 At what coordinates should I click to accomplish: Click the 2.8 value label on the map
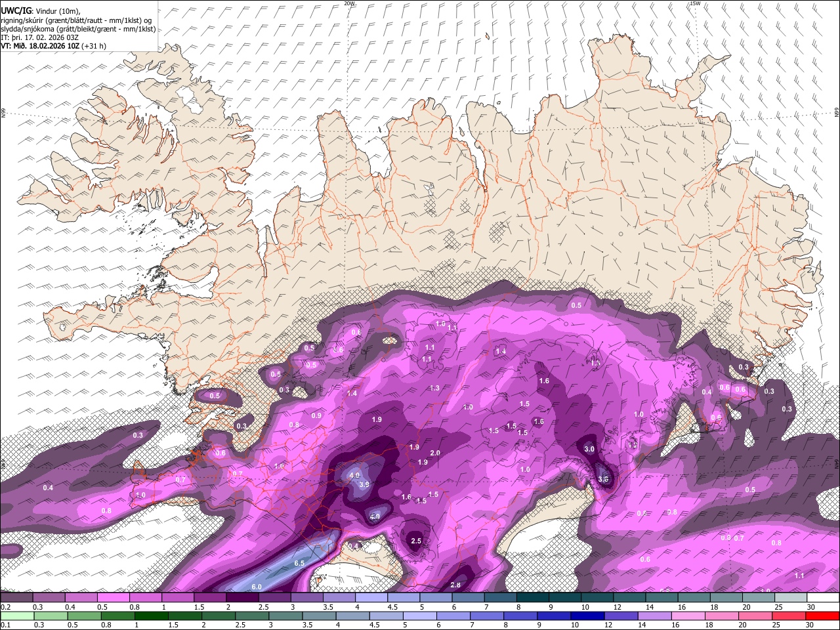click(x=455, y=585)
